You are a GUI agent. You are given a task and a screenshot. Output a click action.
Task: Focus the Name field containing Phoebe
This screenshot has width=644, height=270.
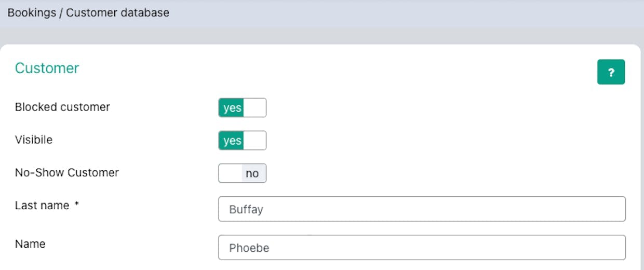422,248
